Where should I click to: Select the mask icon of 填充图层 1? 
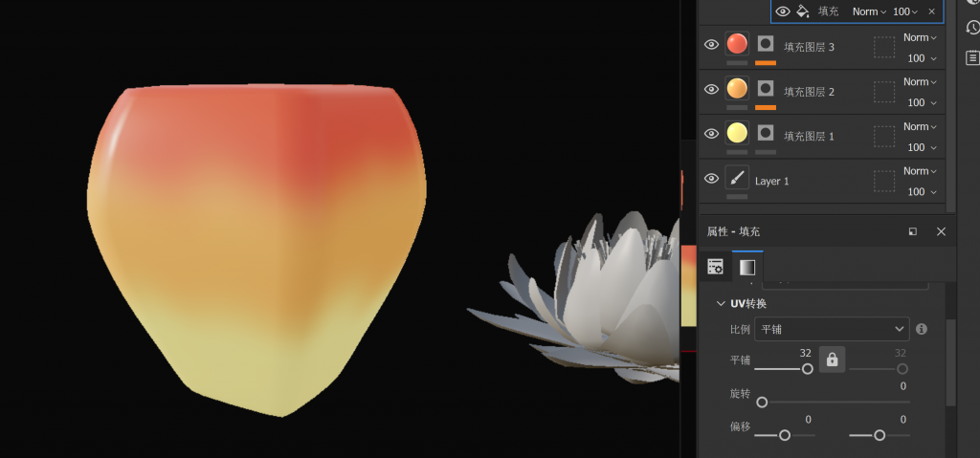pos(766,133)
